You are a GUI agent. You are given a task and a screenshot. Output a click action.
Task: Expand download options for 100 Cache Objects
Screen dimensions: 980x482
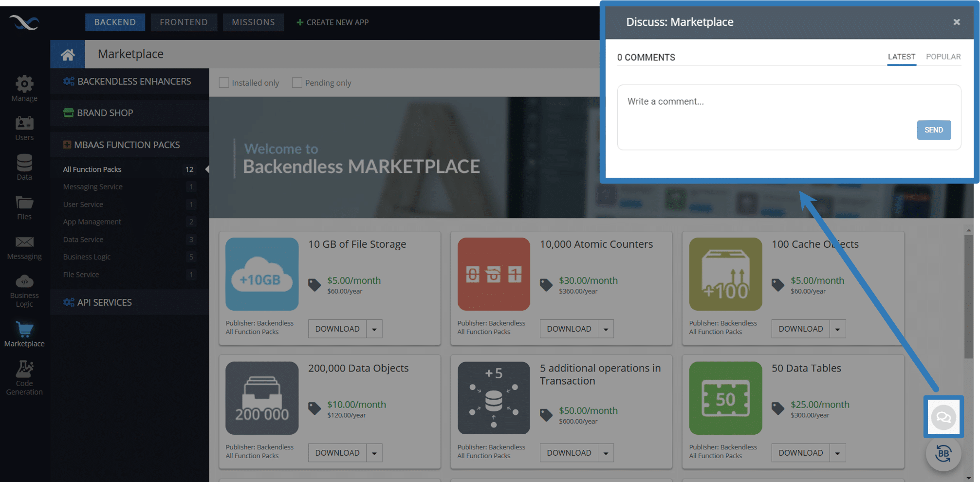(838, 329)
